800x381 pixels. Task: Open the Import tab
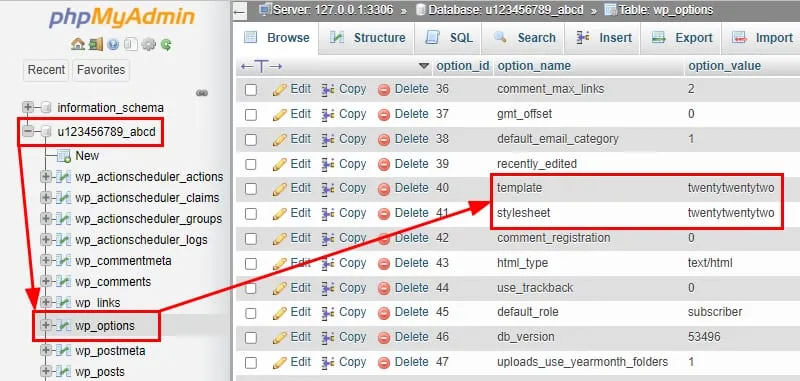[762, 38]
